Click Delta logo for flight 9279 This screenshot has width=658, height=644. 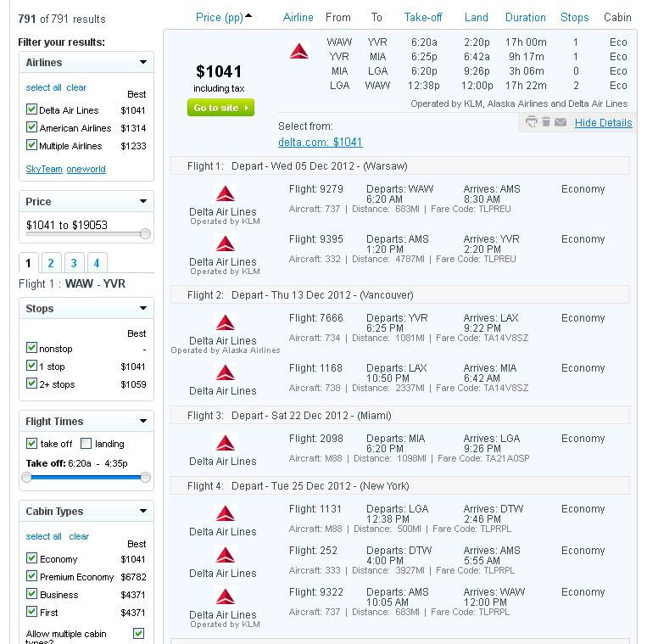pyautogui.click(x=226, y=193)
